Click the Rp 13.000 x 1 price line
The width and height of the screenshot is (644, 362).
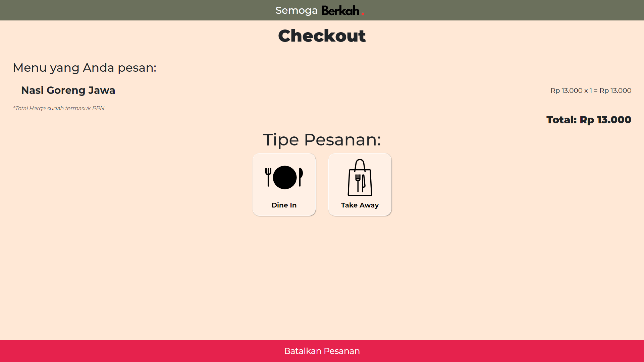pos(591,90)
